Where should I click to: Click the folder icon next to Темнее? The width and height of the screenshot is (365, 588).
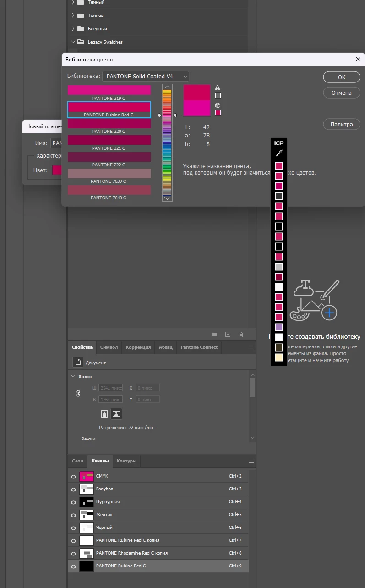coord(81,16)
